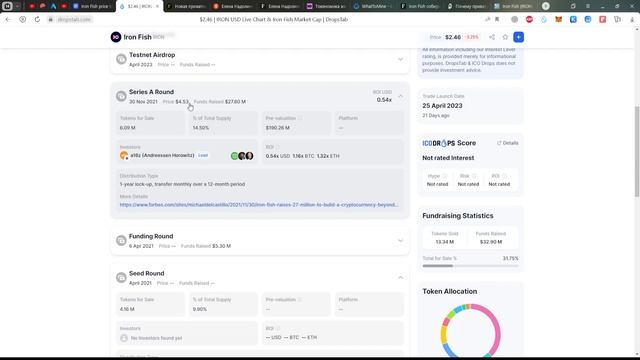Click the Iron Fish title in header

[x=138, y=37]
